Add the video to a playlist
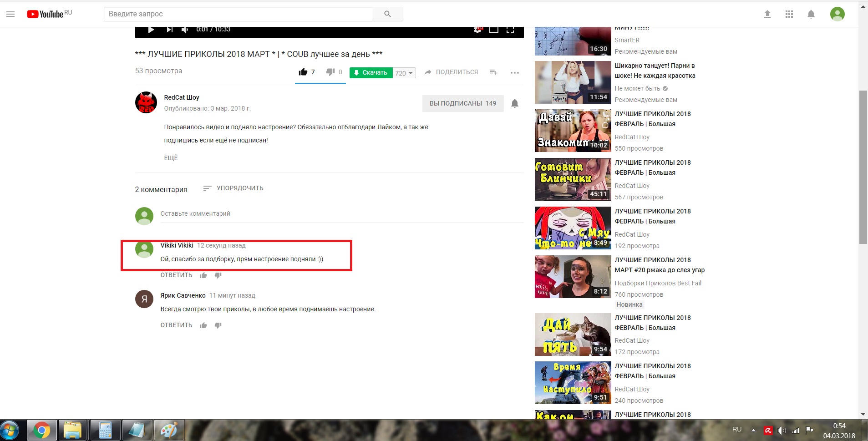 point(494,72)
